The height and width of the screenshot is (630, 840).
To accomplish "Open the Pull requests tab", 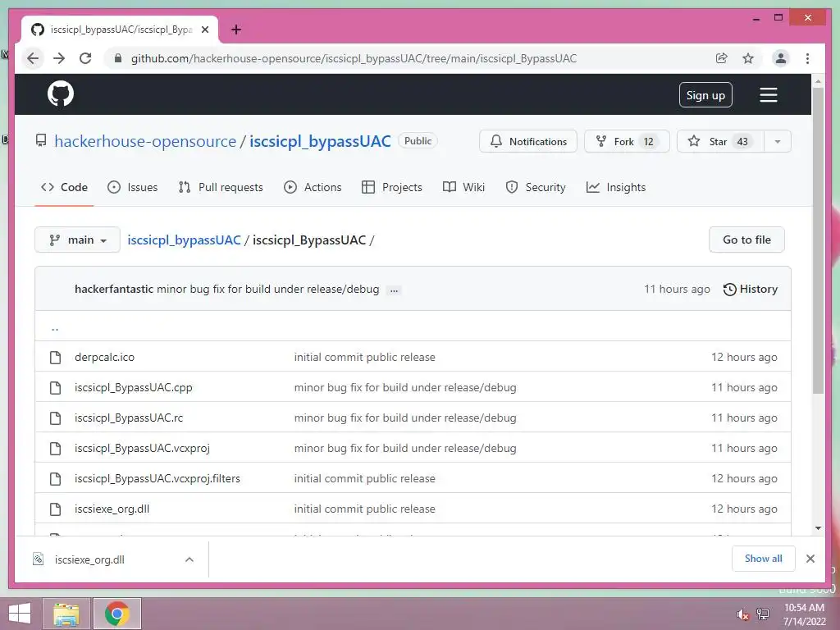I will click(221, 187).
